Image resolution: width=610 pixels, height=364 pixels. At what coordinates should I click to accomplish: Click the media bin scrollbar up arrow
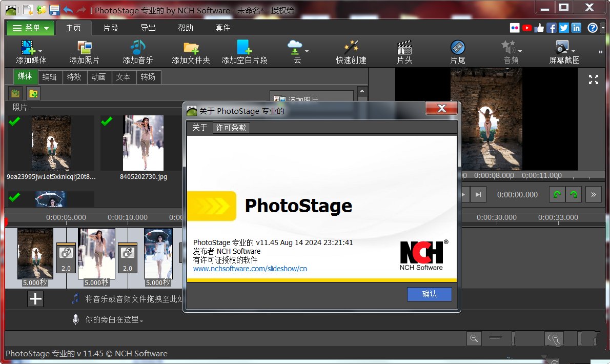point(362,91)
